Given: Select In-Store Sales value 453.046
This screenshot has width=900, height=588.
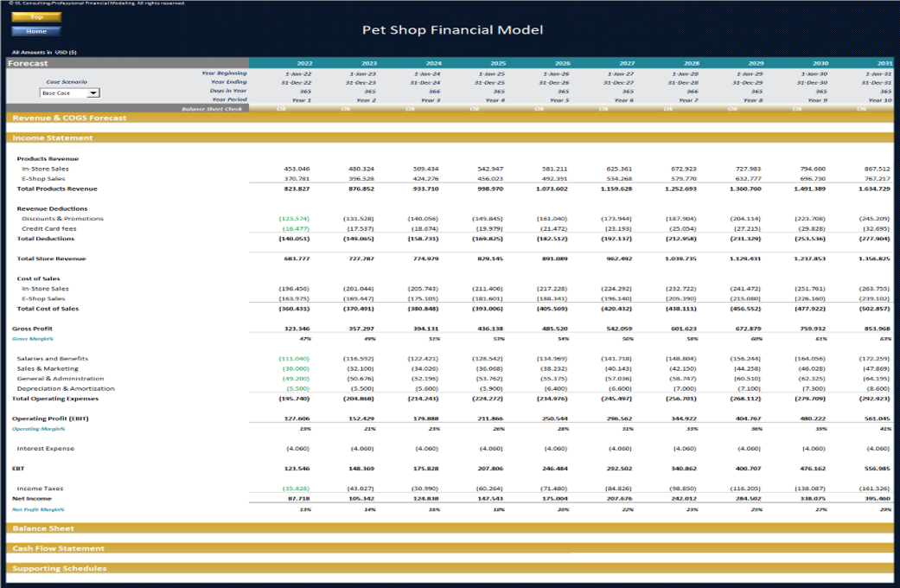Looking at the screenshot, I should click(x=297, y=169).
